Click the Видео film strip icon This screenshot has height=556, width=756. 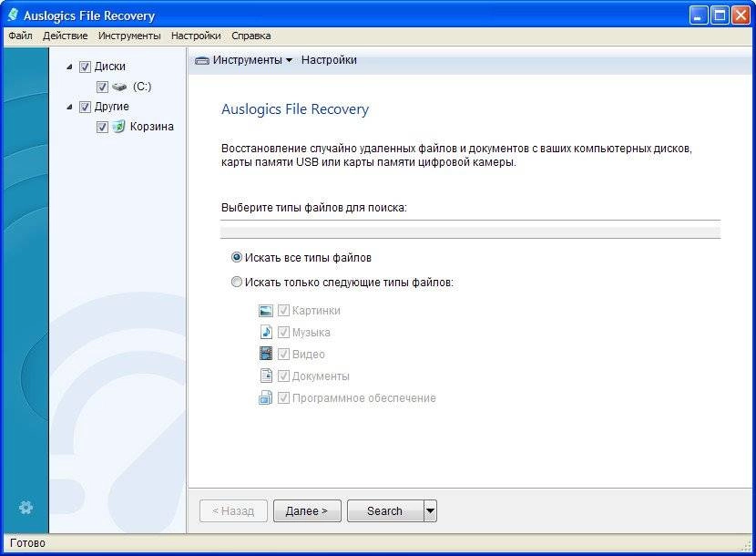(x=266, y=354)
